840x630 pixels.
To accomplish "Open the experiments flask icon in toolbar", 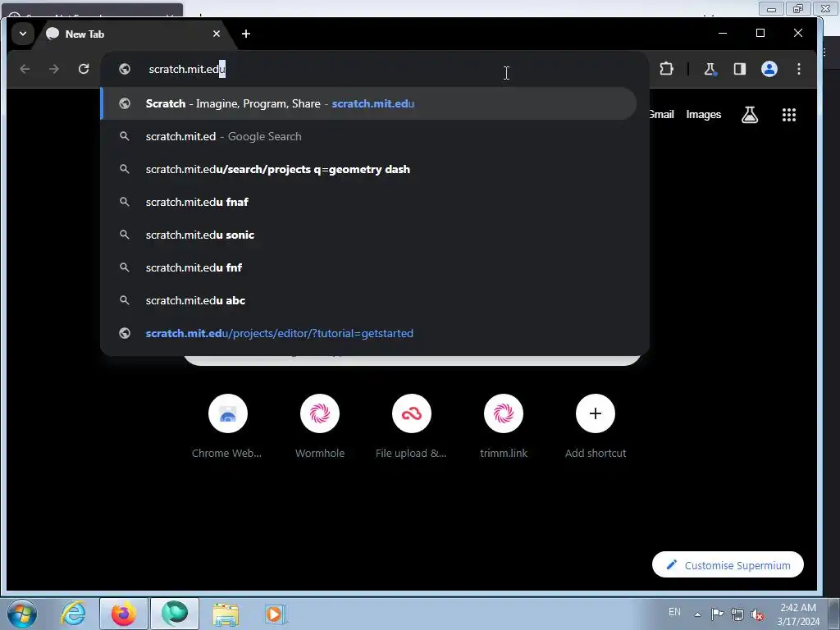I will [x=710, y=69].
